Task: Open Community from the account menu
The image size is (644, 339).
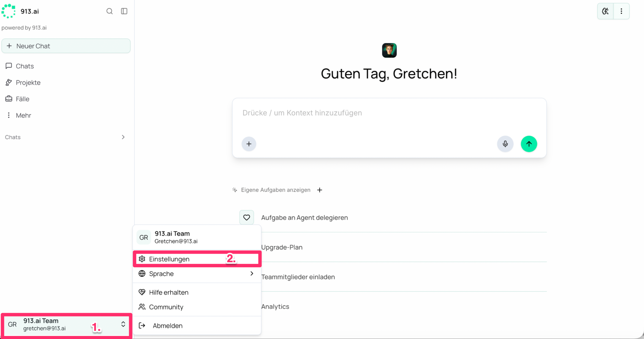Action: pyautogui.click(x=197, y=307)
